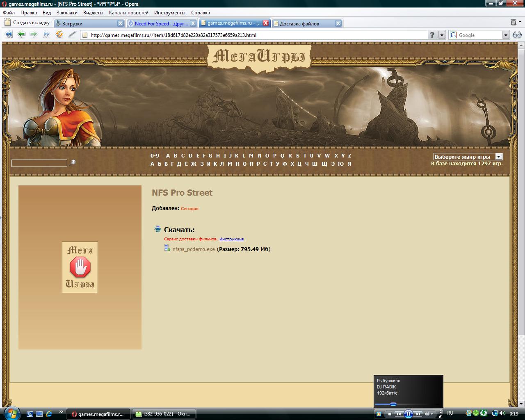The height and width of the screenshot is (420, 525).
Task: Click the glasses view icon beside search
Action: click(x=517, y=35)
